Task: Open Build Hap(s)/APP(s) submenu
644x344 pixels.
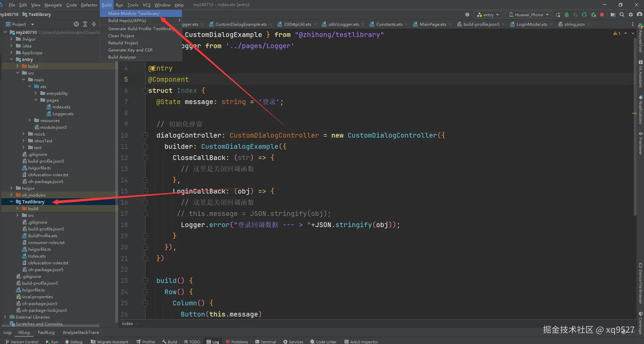Action: (x=141, y=20)
